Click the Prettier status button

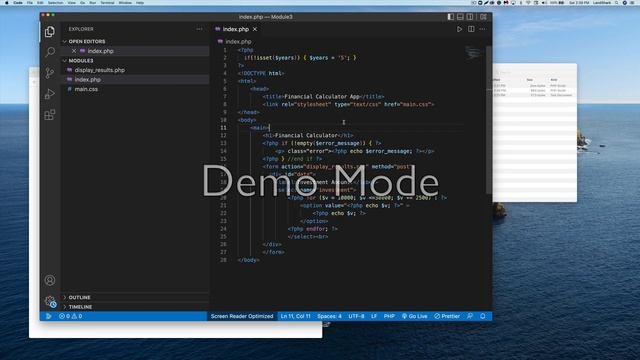click(447, 316)
